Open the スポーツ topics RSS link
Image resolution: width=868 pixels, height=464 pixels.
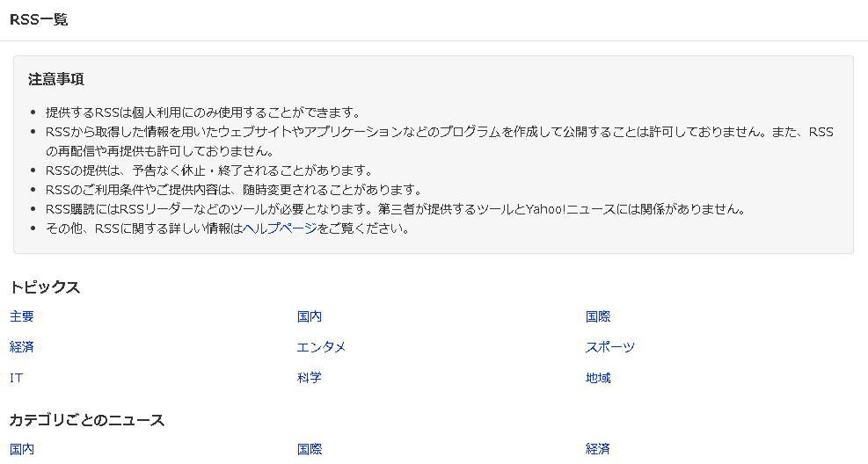610,347
